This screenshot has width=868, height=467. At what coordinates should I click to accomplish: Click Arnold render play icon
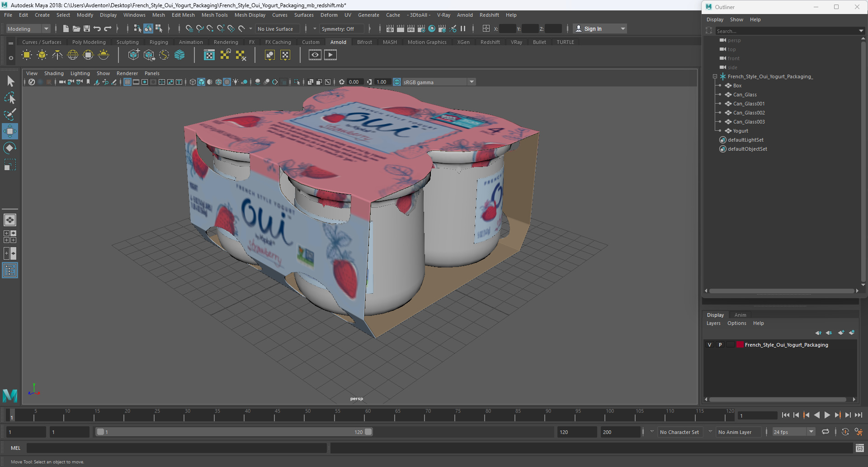(x=330, y=55)
